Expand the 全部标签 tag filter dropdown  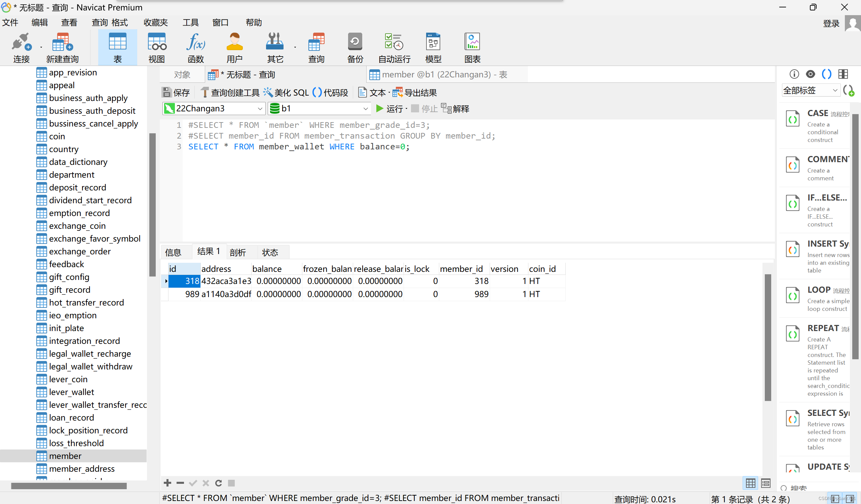tap(835, 91)
